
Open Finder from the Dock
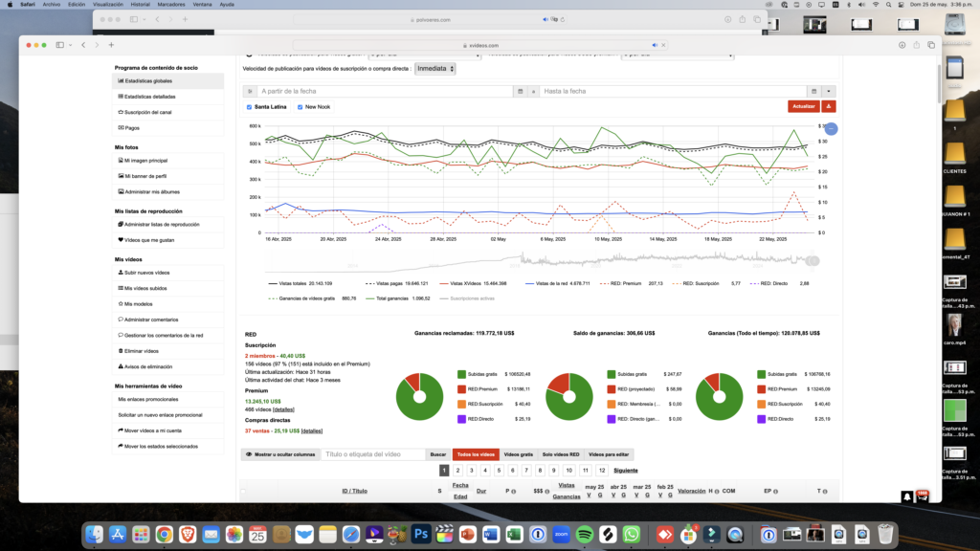95,534
